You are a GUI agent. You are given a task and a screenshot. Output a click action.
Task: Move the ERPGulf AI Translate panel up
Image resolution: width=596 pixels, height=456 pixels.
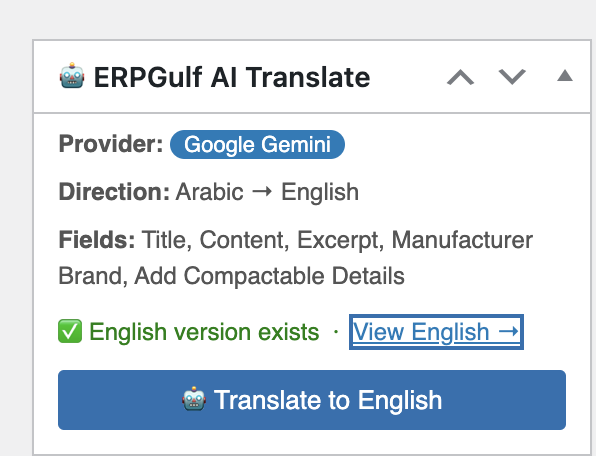pos(460,77)
